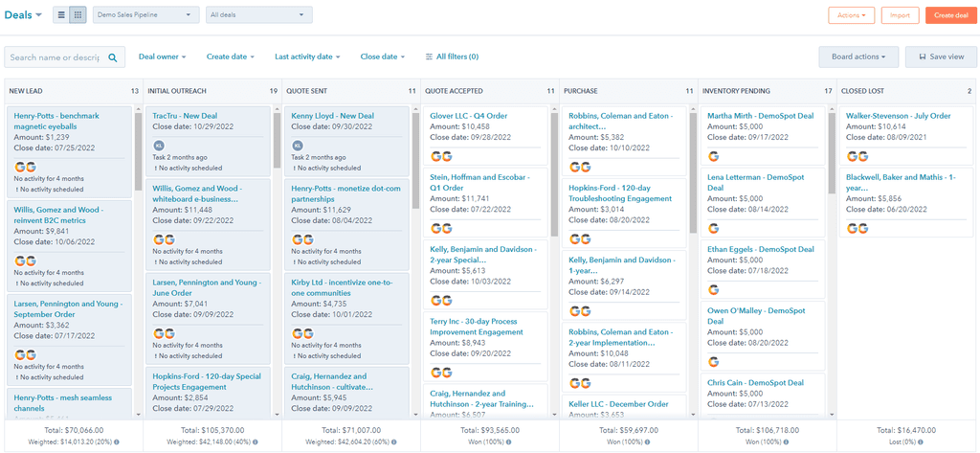Click Google logos on Walker-Stevenson July Order card
This screenshot has width=980, height=453.
point(857,156)
